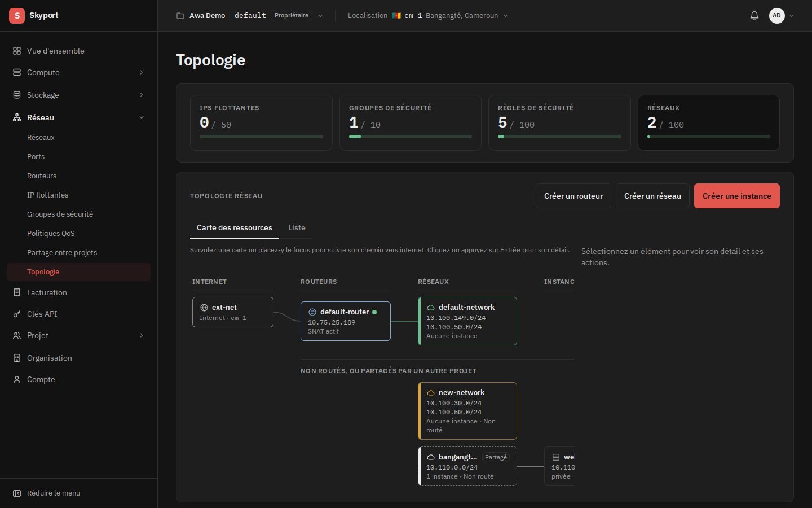Click the router icon on default-router card

pyautogui.click(x=312, y=312)
